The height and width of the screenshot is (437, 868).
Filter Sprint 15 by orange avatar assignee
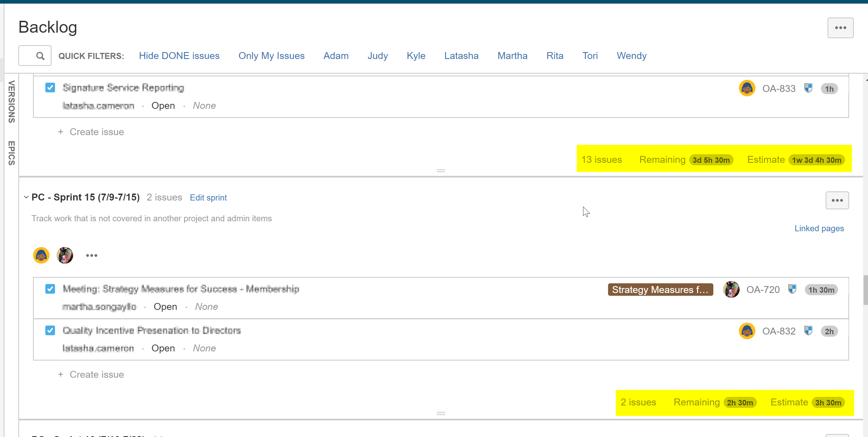tap(41, 255)
